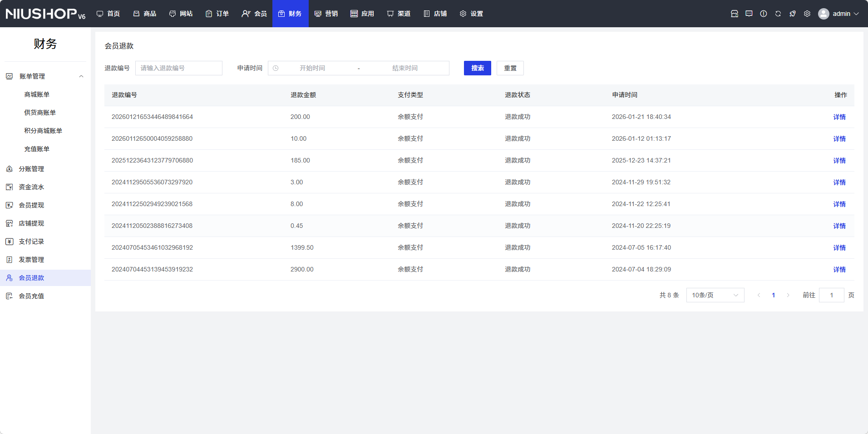Open the 10条/页 page size dropdown
This screenshot has height=434, width=868.
point(715,295)
